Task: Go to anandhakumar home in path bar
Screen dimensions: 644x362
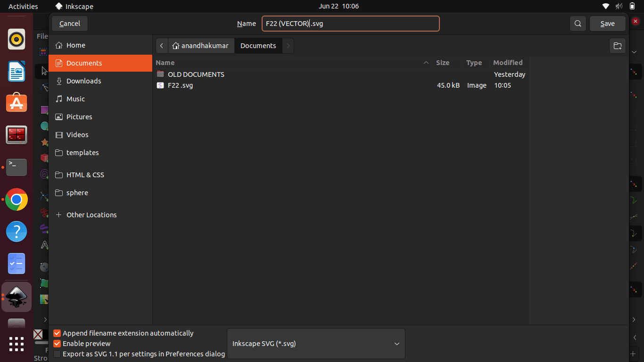Action: click(x=201, y=46)
